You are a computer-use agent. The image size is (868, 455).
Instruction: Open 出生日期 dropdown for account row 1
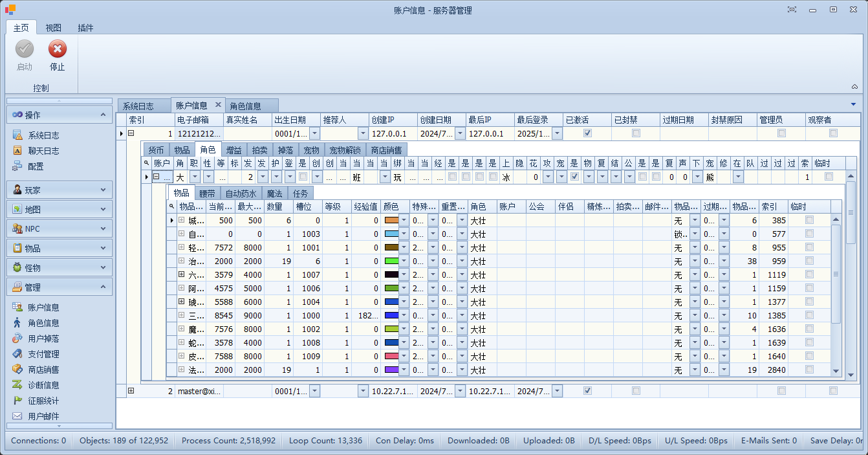(x=314, y=133)
